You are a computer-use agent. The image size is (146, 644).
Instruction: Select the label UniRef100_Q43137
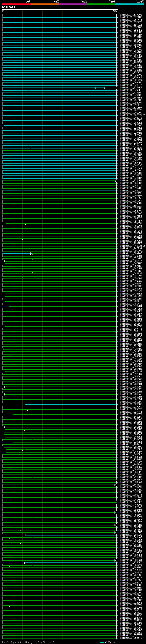coord(131,273)
